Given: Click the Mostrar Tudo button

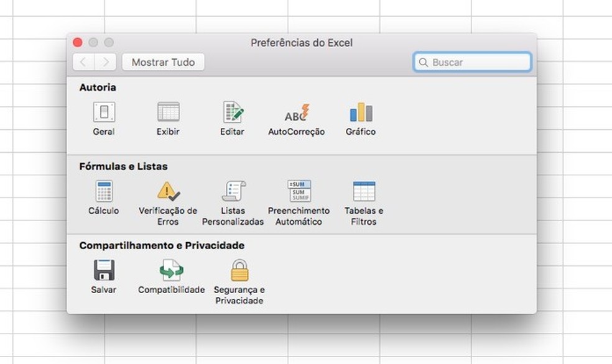Looking at the screenshot, I should (x=163, y=62).
